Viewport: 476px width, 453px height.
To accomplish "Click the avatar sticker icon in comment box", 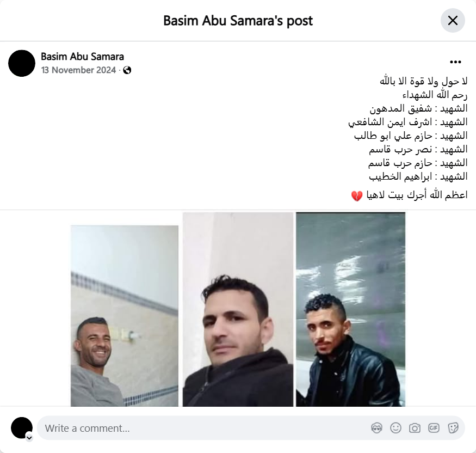I will pos(376,428).
